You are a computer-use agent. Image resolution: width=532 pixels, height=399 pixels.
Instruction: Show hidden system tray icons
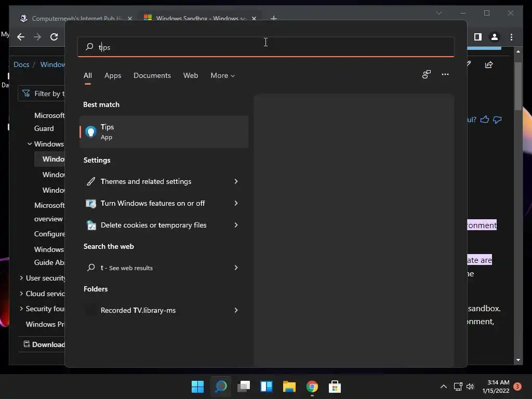tap(444, 387)
